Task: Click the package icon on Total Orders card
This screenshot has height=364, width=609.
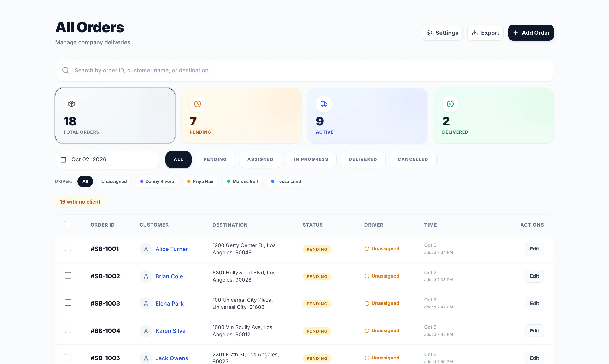Action: click(71, 104)
